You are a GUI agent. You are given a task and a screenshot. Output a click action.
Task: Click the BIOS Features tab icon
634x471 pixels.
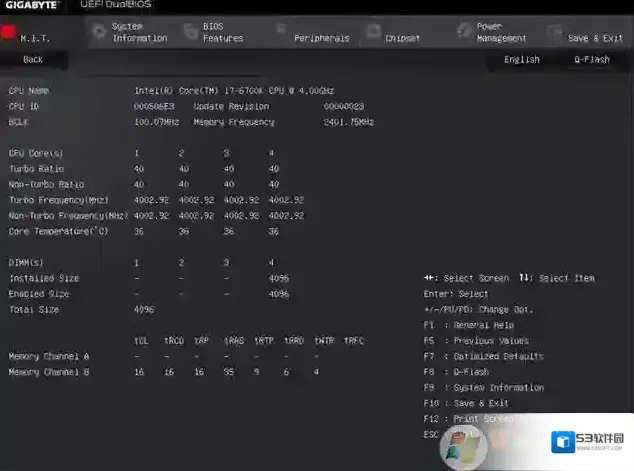(x=189, y=31)
